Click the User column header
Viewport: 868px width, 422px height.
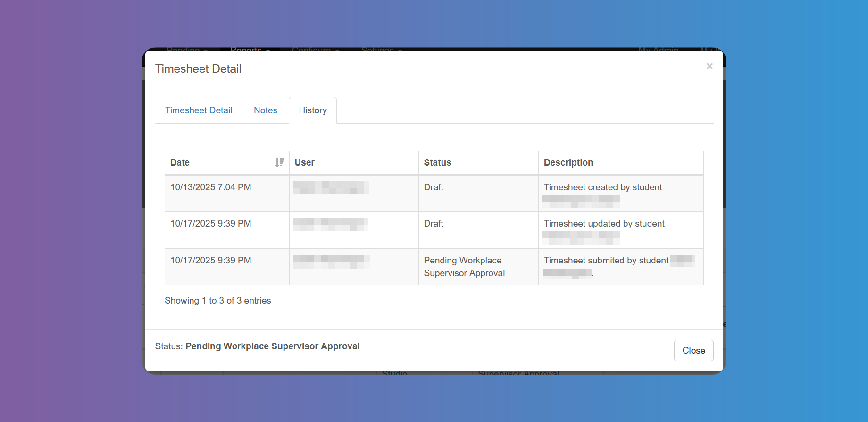(354, 162)
